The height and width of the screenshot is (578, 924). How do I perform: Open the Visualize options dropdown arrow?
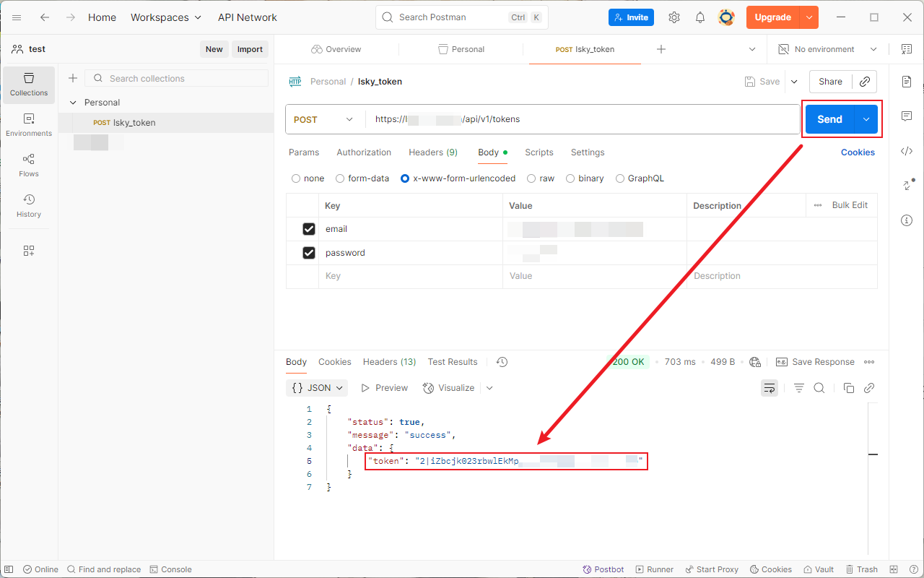(x=489, y=388)
